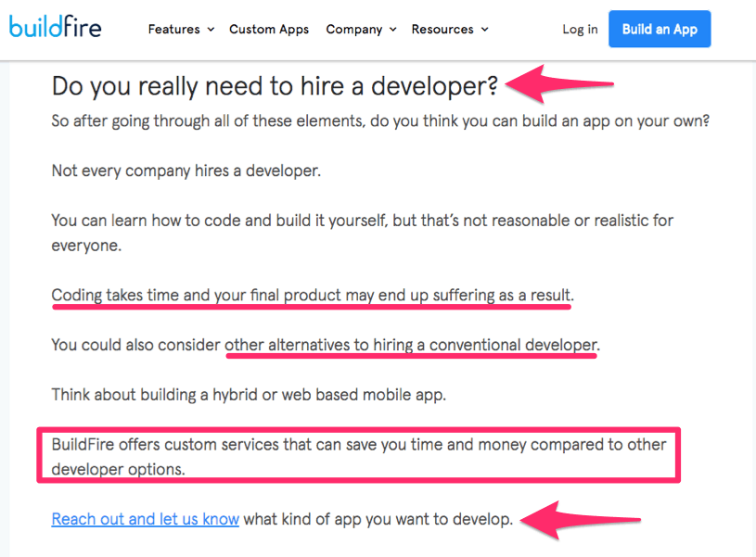Click the Log in link
The width and height of the screenshot is (756, 557).
580,30
